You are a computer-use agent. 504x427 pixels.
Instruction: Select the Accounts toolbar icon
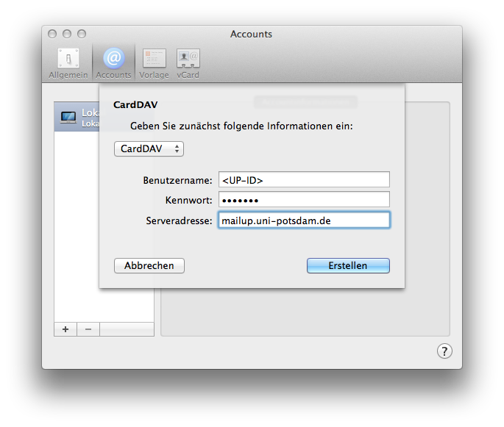(113, 63)
